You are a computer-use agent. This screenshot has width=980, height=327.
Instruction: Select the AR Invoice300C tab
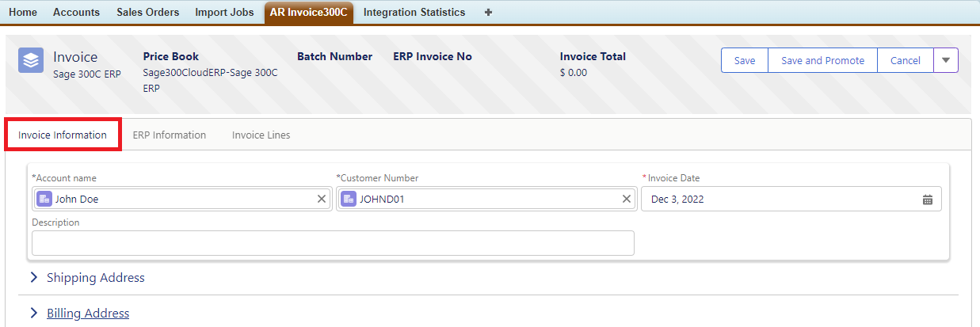[309, 12]
